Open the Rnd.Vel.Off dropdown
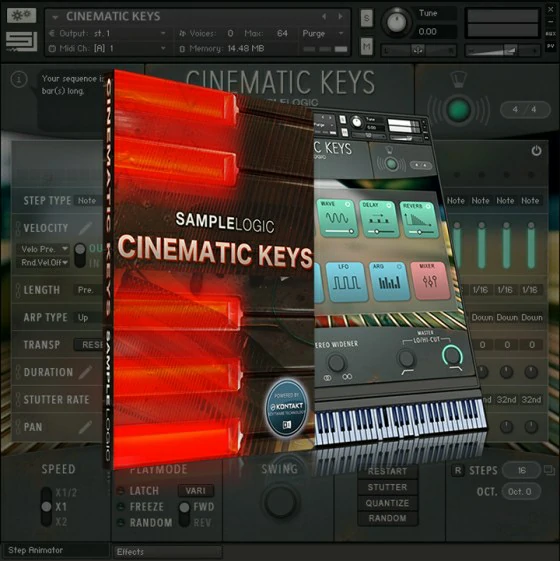 tap(43, 262)
